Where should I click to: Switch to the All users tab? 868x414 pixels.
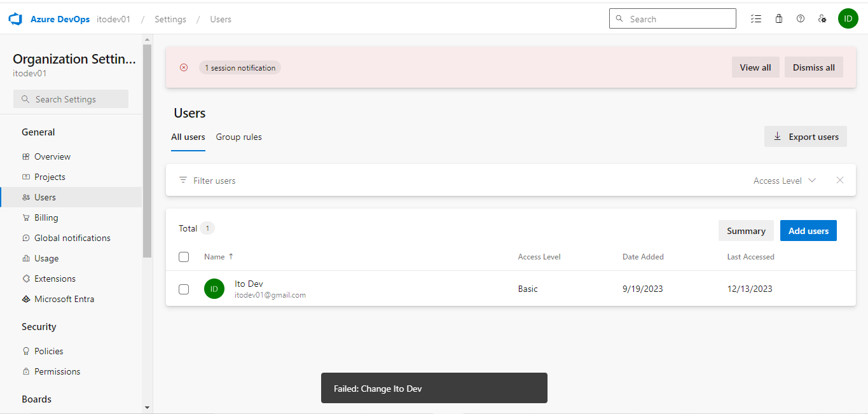[x=188, y=137]
